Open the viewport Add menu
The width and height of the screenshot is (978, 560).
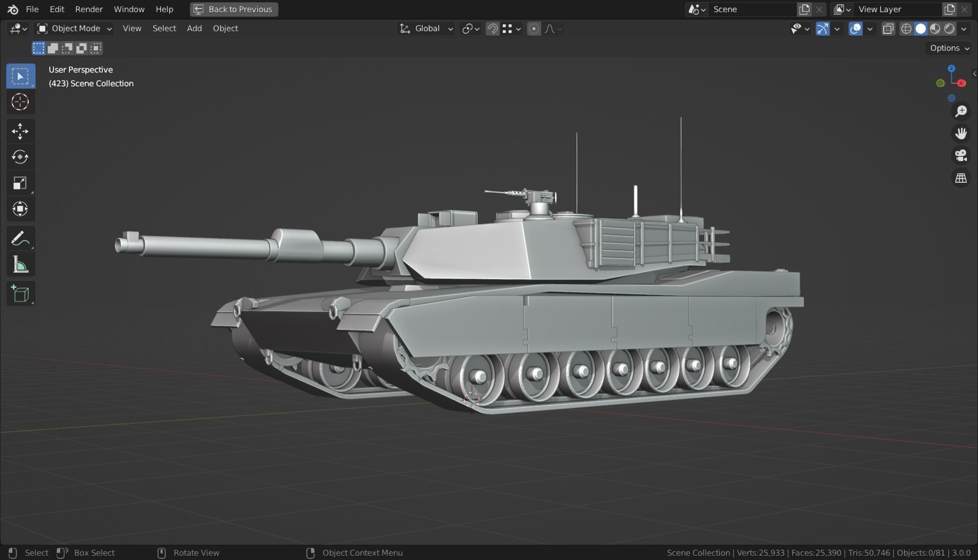(x=194, y=29)
